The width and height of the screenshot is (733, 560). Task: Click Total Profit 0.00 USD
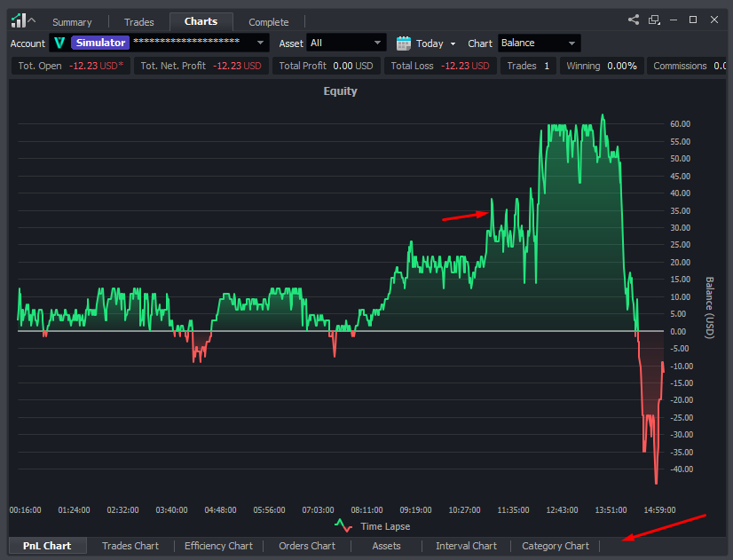click(327, 66)
